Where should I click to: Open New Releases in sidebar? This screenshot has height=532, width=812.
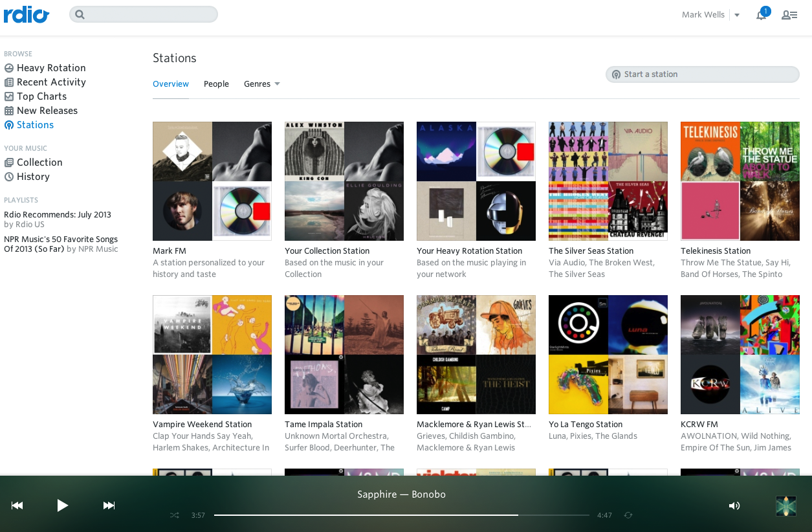pos(47,111)
